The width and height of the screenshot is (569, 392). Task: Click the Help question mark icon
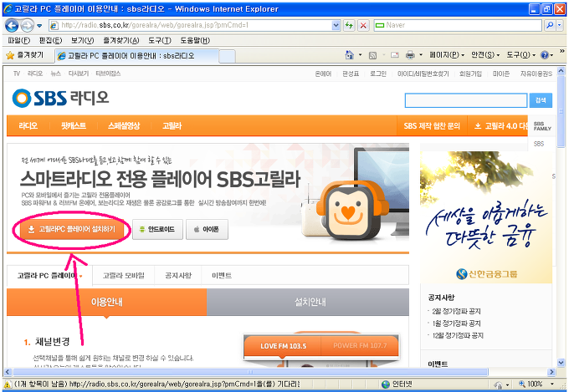coord(545,55)
